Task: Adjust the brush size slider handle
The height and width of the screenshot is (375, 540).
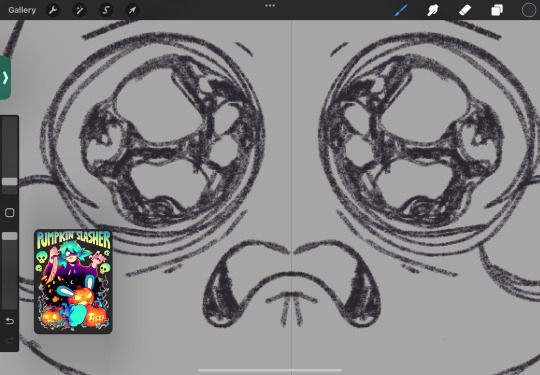Action: (x=10, y=181)
